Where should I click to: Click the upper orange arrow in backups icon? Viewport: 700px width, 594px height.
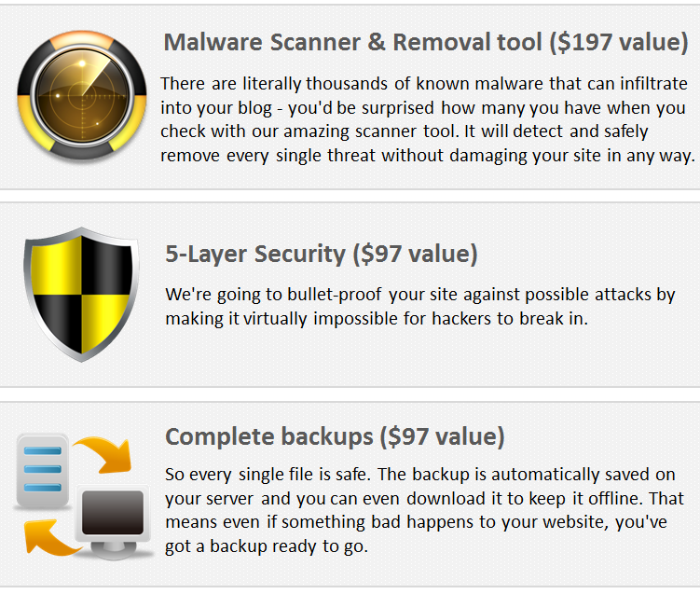(103, 457)
